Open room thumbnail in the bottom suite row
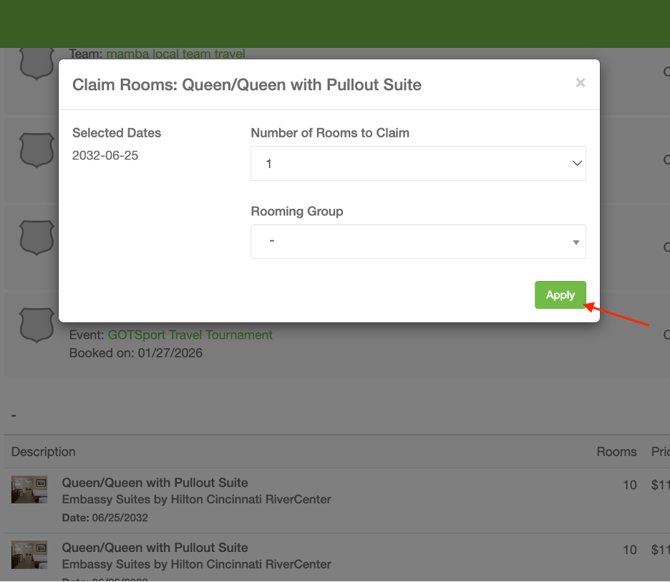Screen dimensions: 670x582 29,555
